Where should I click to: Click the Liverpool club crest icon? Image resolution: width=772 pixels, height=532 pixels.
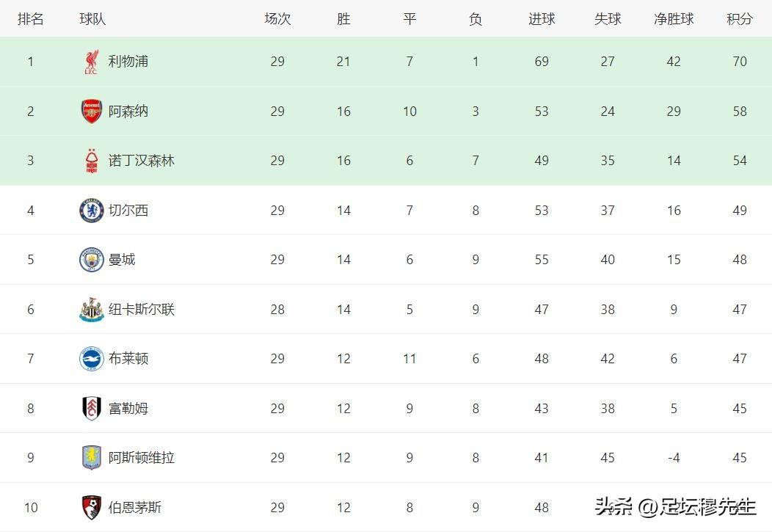pyautogui.click(x=91, y=62)
